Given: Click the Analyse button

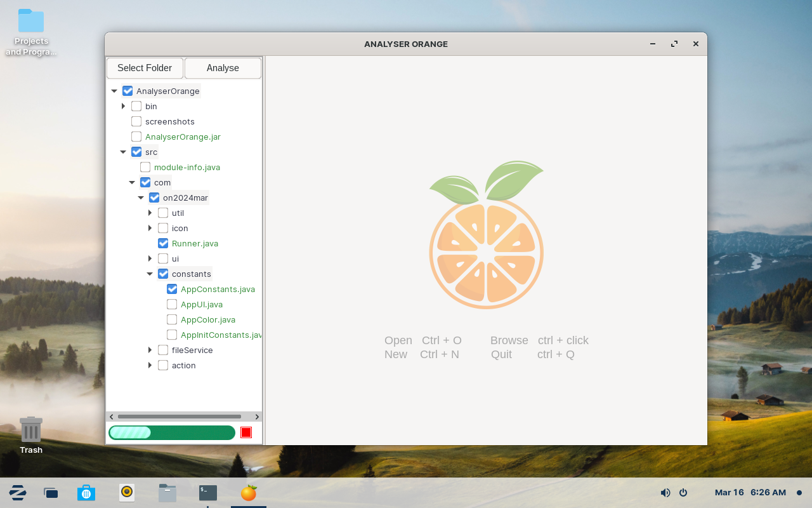Looking at the screenshot, I should 223,68.
